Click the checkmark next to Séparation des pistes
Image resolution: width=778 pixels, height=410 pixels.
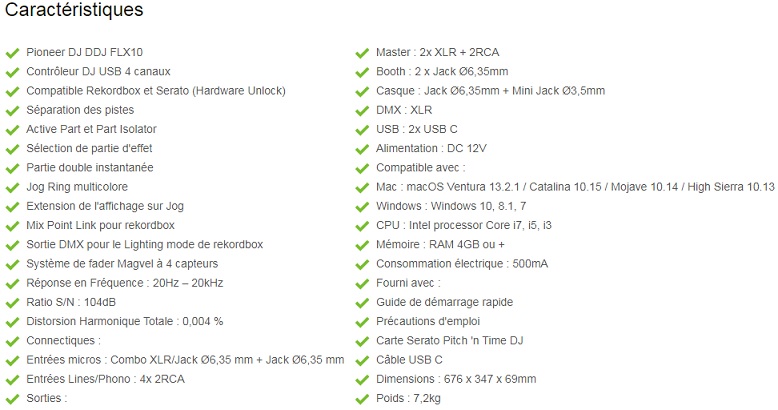[12, 110]
